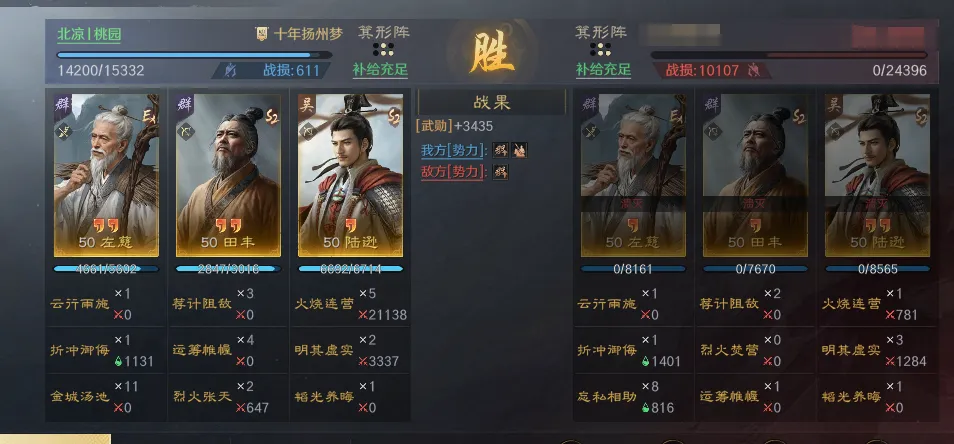This screenshot has height=444, width=954.
Task: Click the allied 箕形阵 formation dots icon
Action: coord(383,49)
